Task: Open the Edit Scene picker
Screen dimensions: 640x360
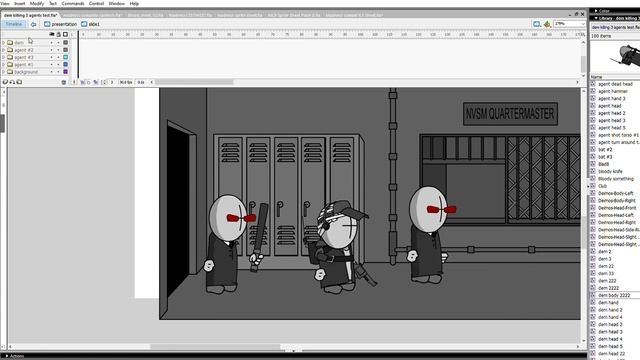Action: (x=537, y=24)
